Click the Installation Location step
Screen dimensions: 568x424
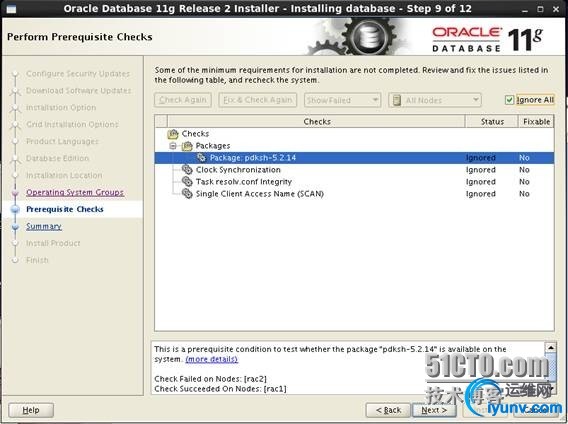pos(64,175)
